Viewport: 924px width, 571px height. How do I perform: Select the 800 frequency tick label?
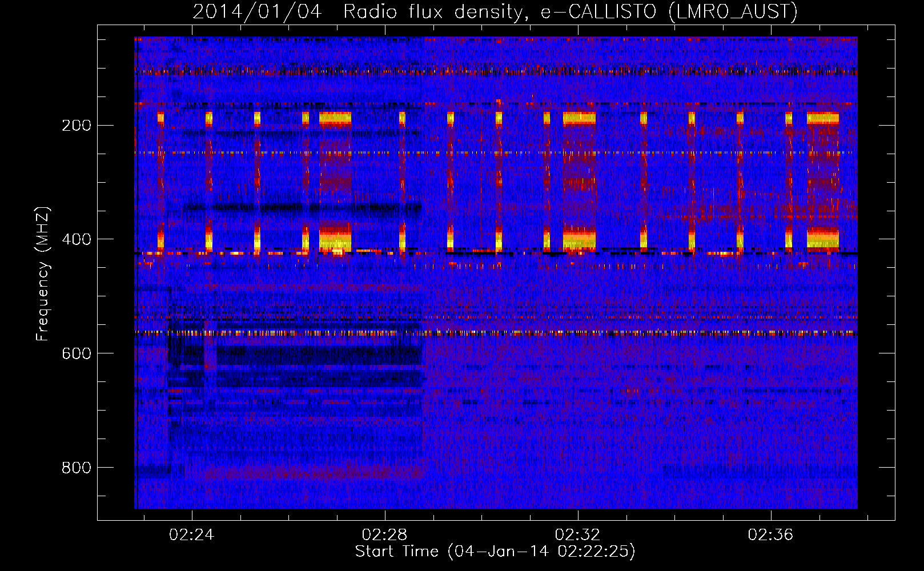tap(77, 468)
